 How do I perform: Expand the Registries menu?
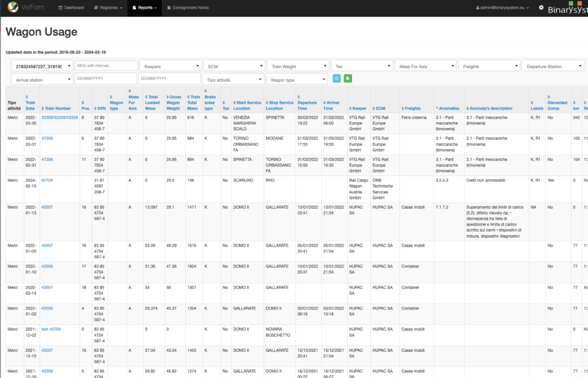(x=108, y=7)
